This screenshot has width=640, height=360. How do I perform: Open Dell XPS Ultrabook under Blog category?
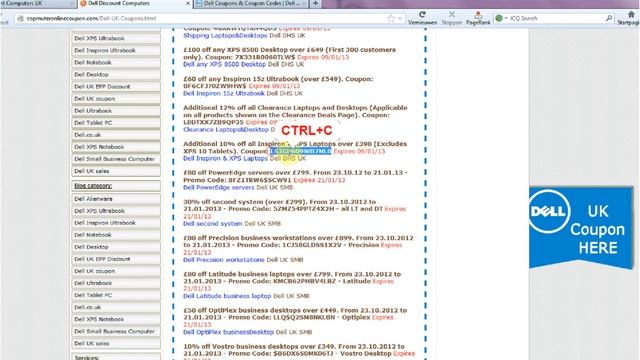coord(116,211)
